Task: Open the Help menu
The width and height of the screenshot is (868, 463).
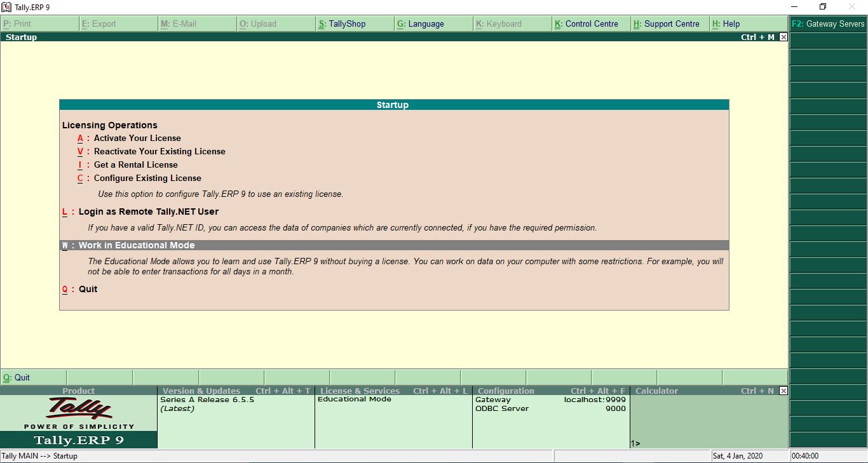Action: point(749,23)
